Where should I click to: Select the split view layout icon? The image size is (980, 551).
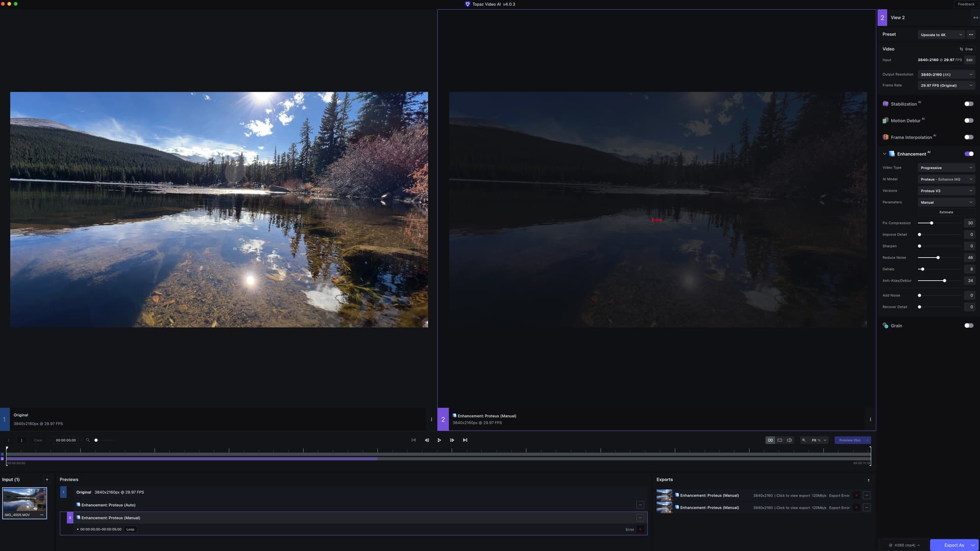(789, 440)
